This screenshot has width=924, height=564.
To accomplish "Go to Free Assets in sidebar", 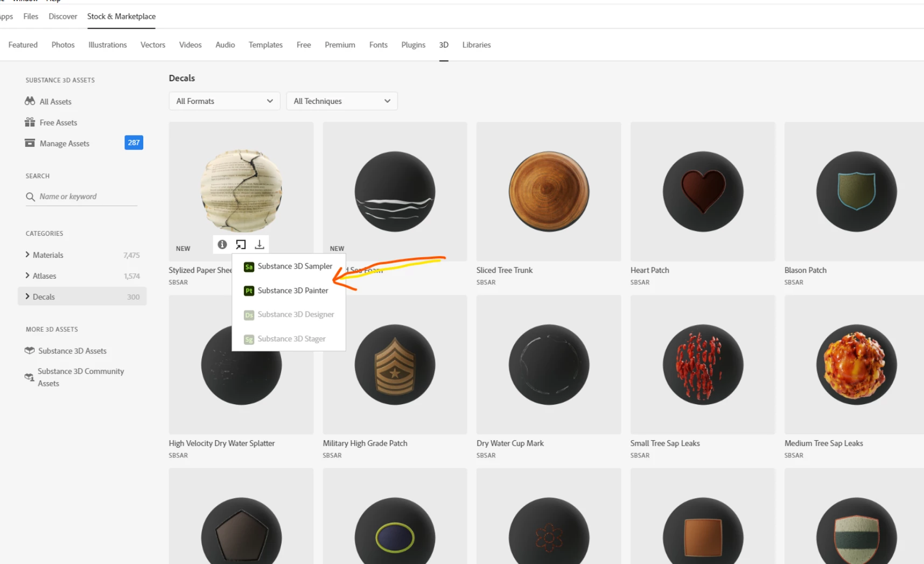I will click(x=58, y=123).
